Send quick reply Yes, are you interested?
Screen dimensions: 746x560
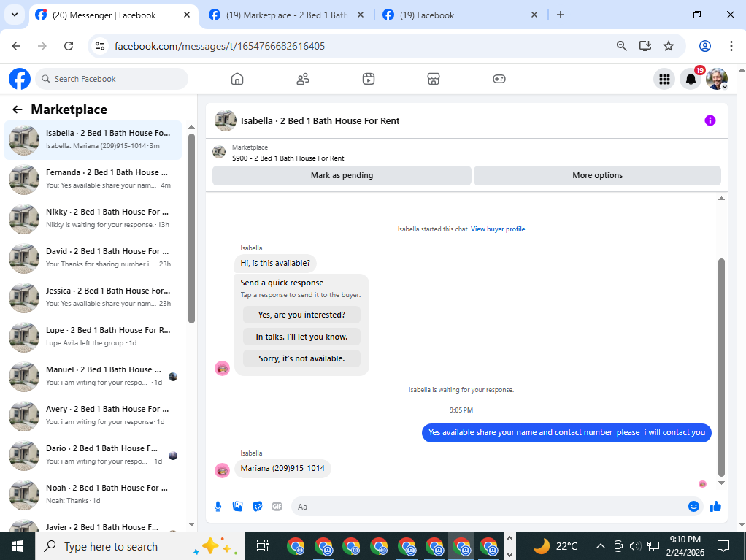(x=301, y=315)
